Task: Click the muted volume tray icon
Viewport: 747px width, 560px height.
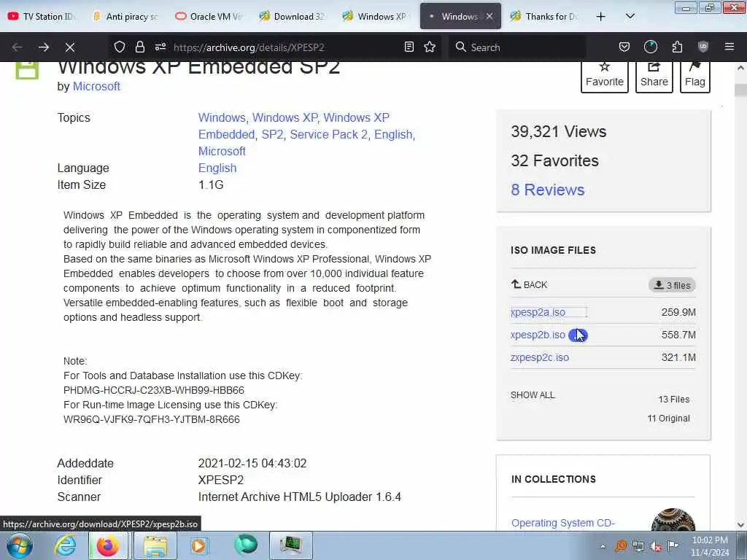Action: (x=656, y=546)
